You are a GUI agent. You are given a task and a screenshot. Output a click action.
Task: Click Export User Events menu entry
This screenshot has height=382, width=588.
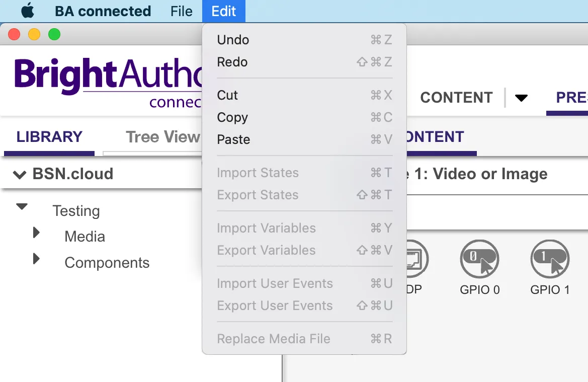tap(304, 305)
